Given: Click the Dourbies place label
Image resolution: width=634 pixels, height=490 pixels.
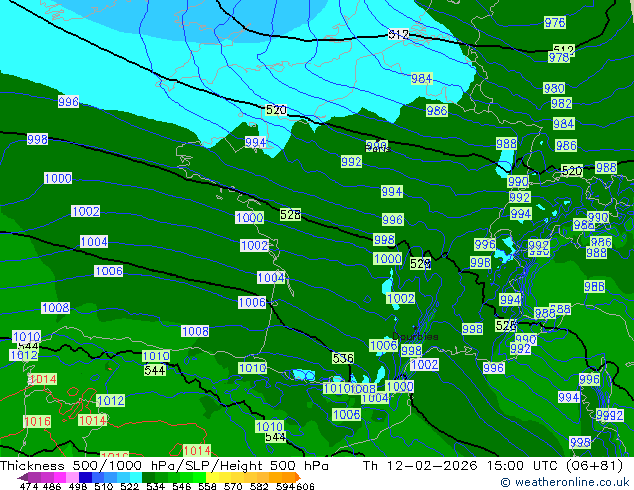Looking at the screenshot, I should (x=415, y=336).
